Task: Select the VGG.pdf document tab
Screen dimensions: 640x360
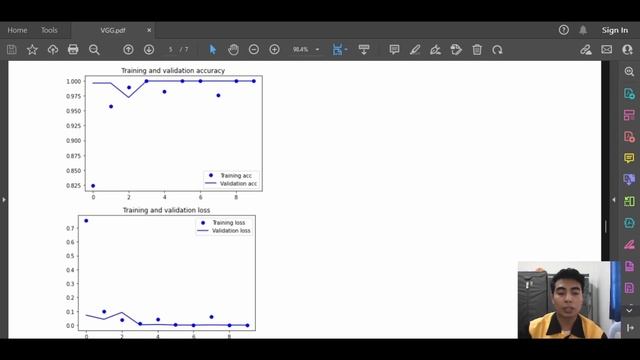Action: [113, 30]
